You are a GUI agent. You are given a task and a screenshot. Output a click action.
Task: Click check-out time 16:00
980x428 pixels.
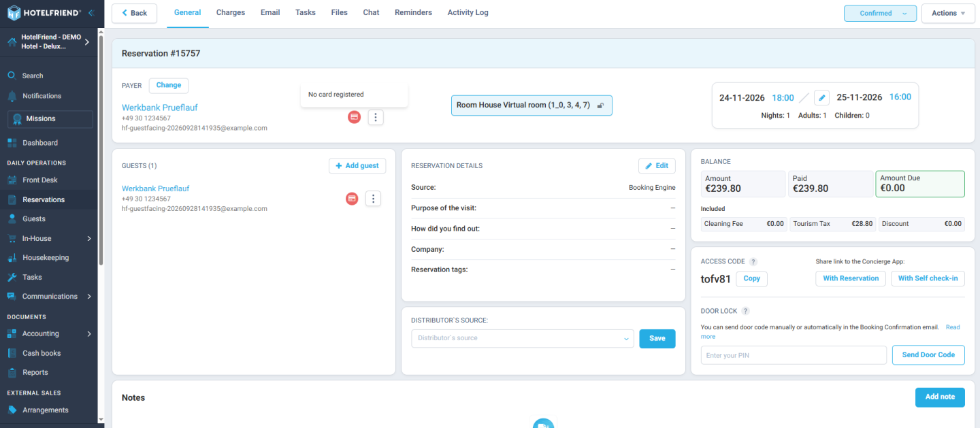pos(900,97)
